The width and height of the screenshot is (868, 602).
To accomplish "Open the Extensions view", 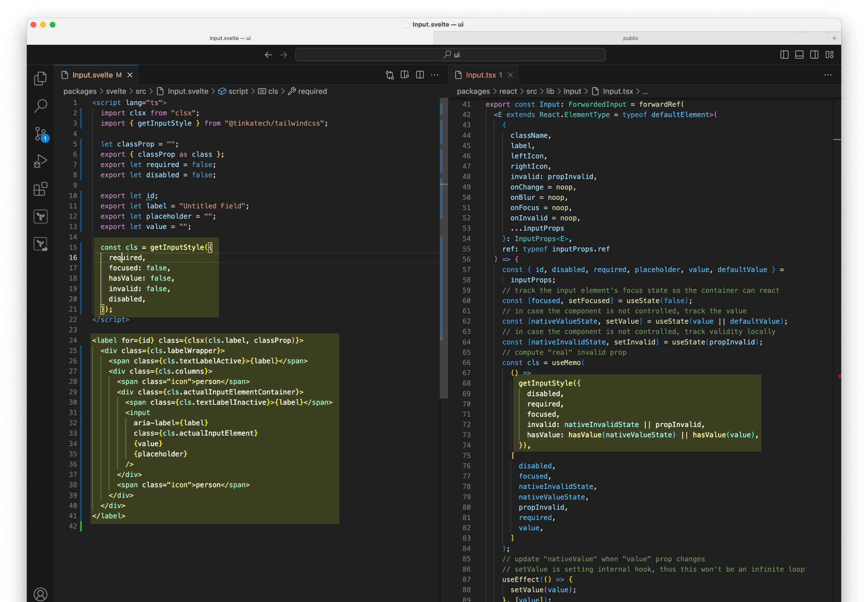I will [x=40, y=189].
